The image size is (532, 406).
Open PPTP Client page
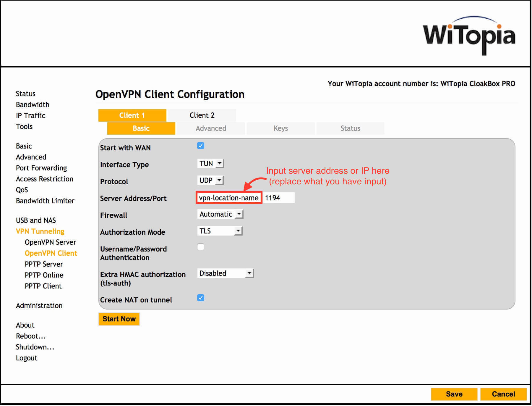[43, 286]
